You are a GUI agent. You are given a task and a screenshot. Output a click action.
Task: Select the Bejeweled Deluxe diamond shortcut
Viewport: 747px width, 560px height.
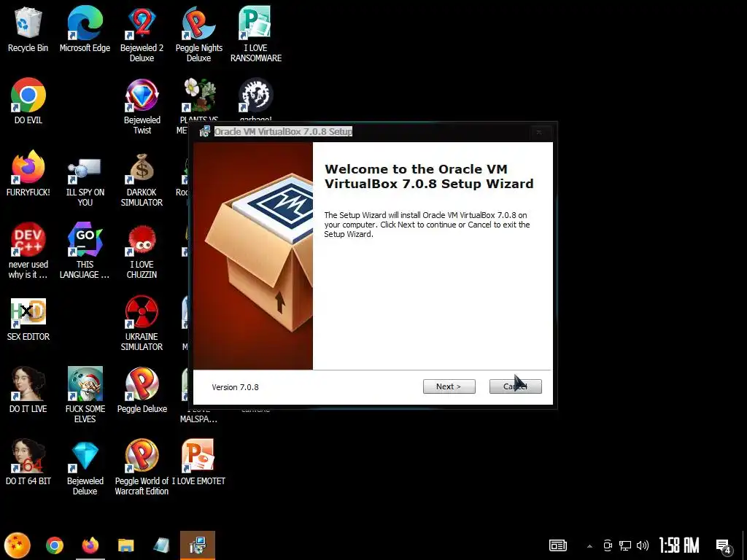tap(85, 467)
